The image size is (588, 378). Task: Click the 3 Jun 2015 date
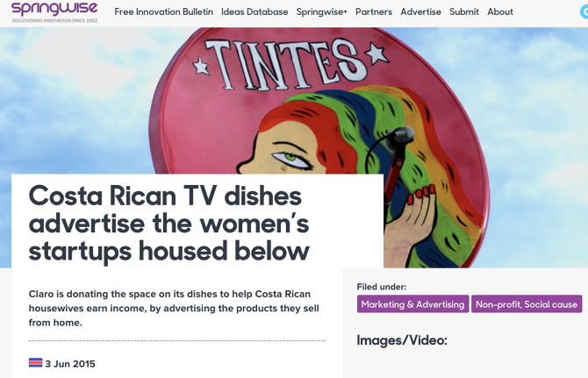70,364
